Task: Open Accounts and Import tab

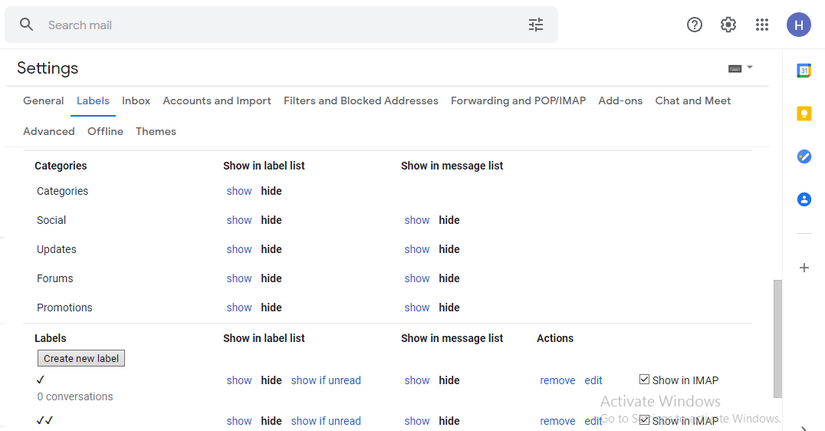Action: (x=217, y=101)
